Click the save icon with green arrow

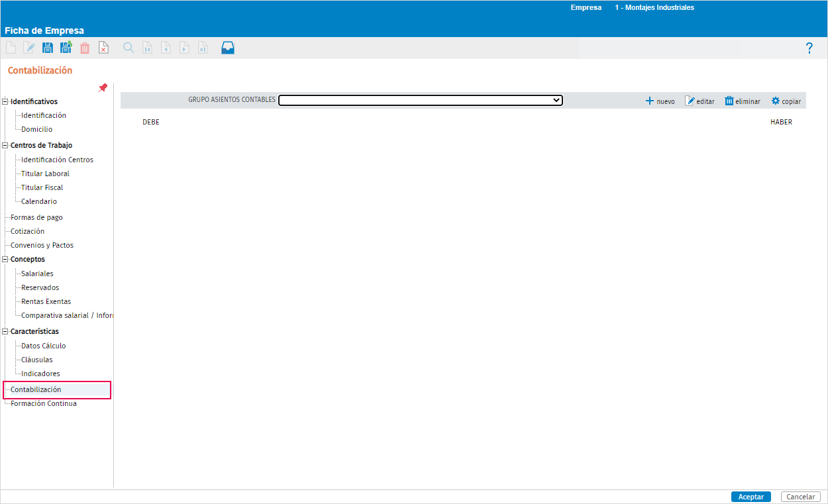[x=66, y=48]
